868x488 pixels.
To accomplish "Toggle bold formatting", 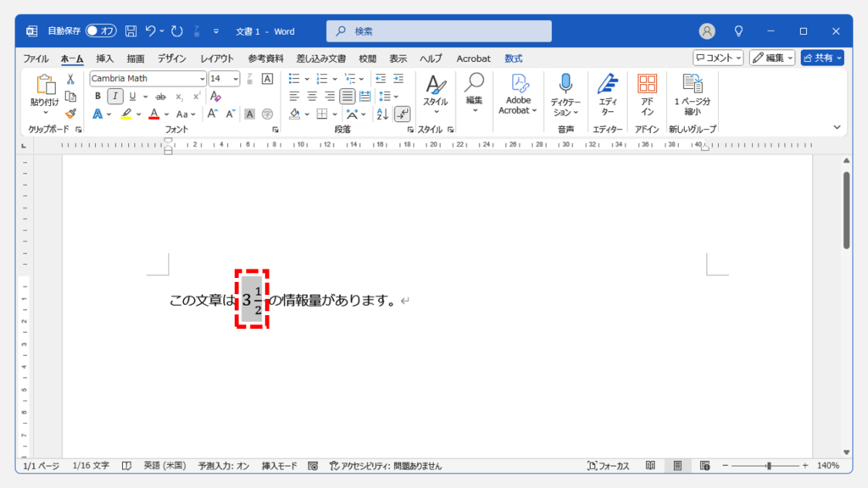I will coord(97,97).
